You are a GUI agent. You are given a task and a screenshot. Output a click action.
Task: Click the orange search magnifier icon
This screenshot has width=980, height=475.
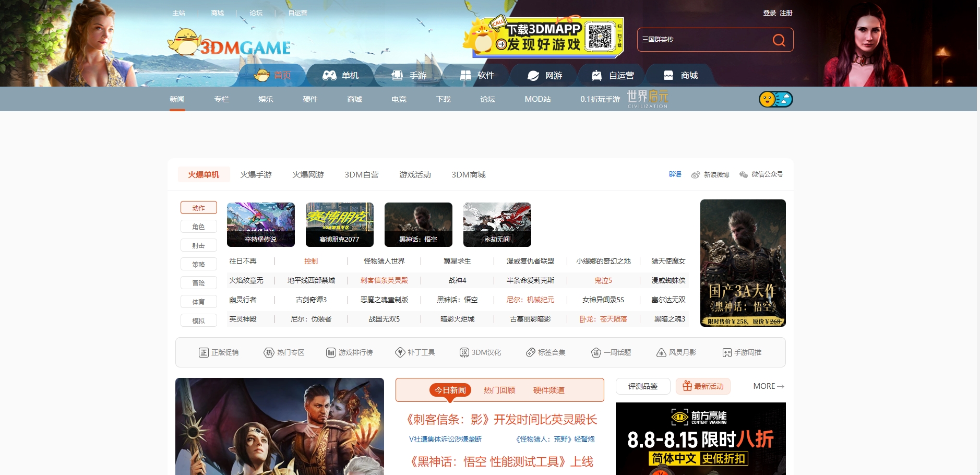coord(779,40)
